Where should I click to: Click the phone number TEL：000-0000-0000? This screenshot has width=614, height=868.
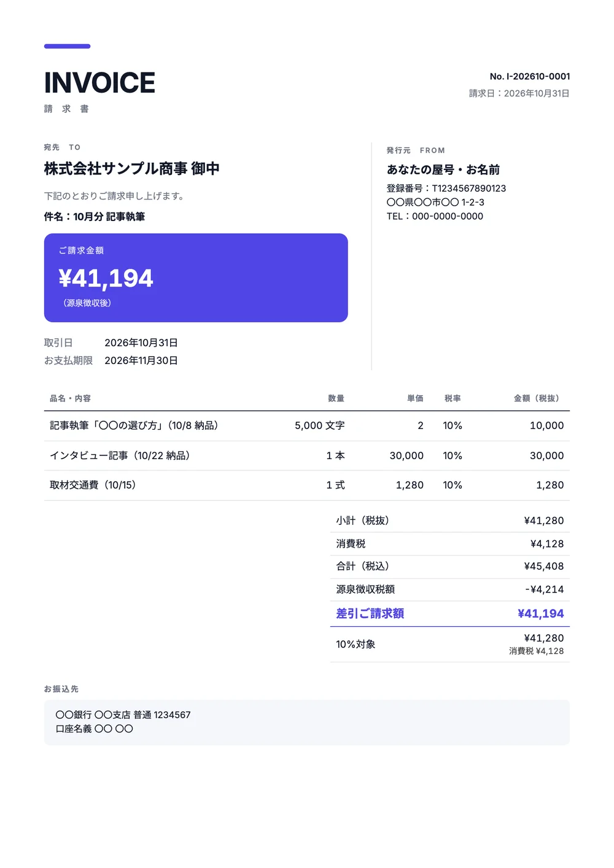(435, 216)
